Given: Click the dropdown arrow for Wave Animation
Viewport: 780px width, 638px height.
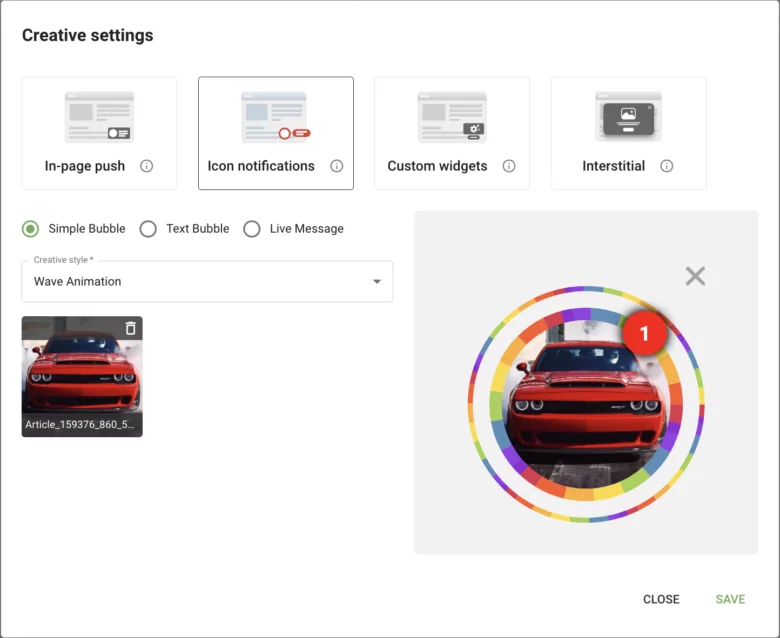Looking at the screenshot, I should (x=377, y=282).
